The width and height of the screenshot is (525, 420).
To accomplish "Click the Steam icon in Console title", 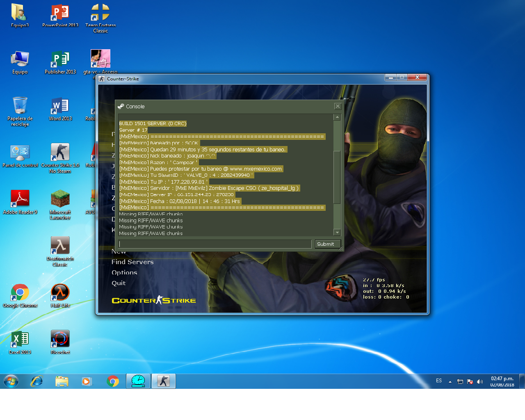I will 121,106.
